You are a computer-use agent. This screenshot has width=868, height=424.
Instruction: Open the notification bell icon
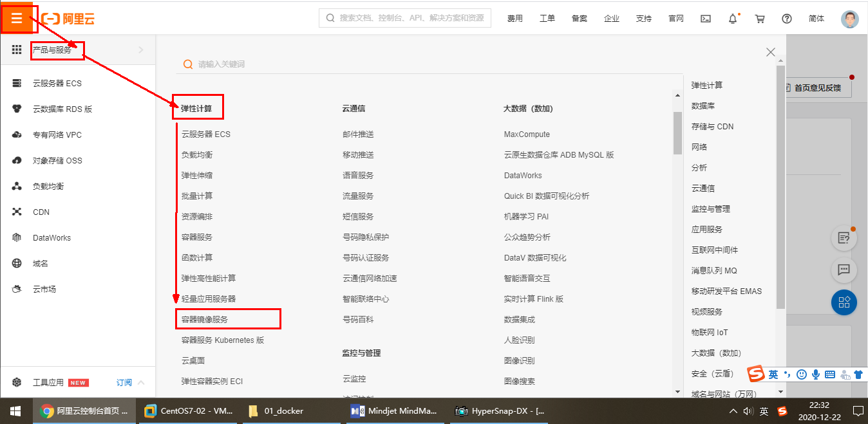[733, 19]
